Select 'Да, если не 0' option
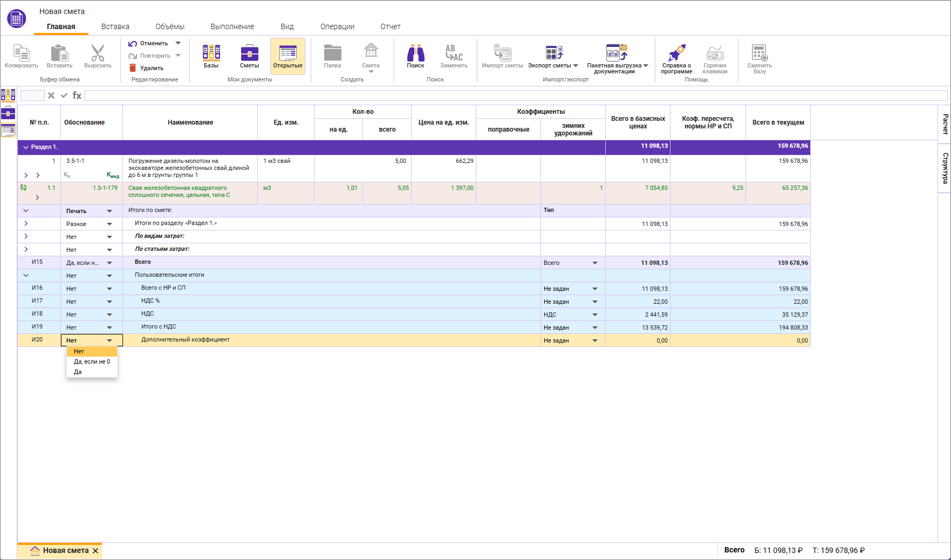Screen dimensions: 951x560 tap(92, 361)
